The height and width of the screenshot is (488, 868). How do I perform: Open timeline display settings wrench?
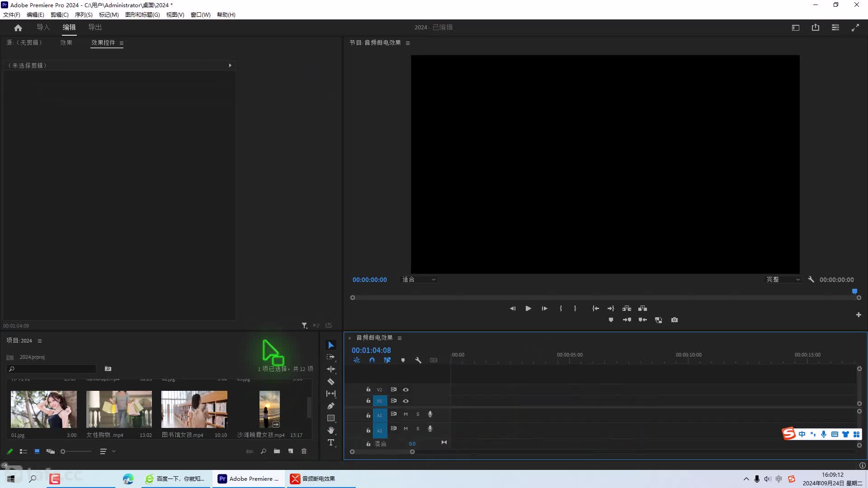pos(418,361)
